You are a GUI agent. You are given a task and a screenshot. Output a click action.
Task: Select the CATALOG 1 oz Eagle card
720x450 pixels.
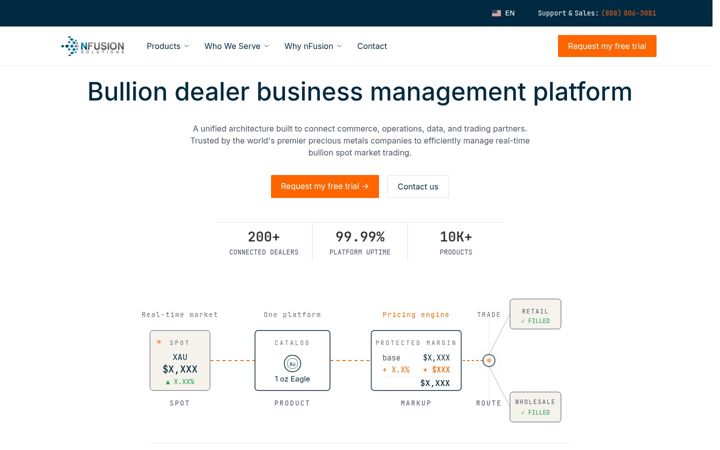[x=292, y=360]
